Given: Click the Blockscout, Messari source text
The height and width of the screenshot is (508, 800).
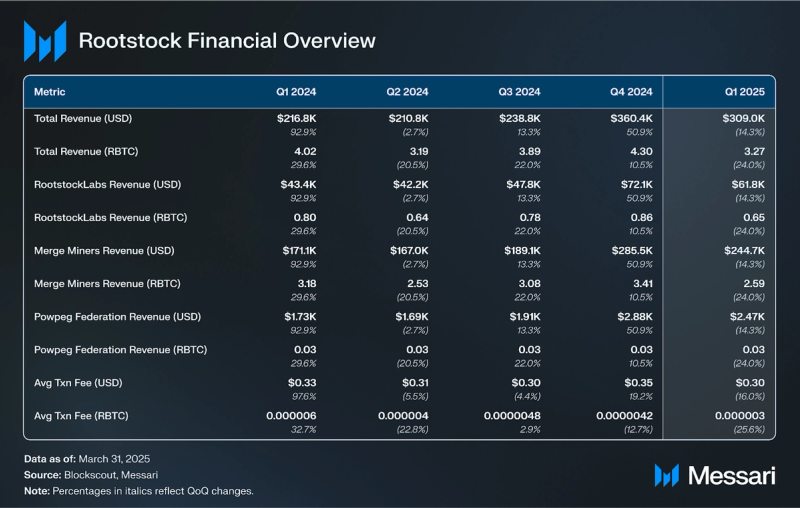Looking at the screenshot, I should [111, 475].
